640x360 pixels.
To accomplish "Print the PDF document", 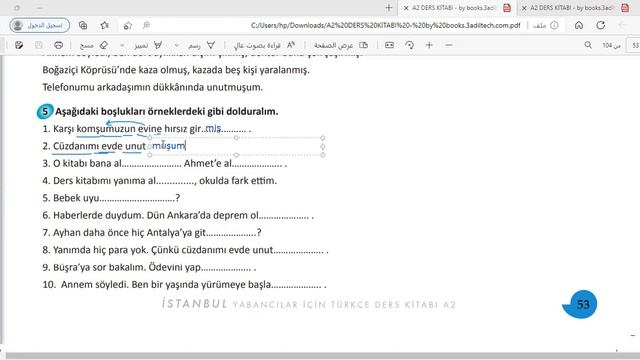I will click(58, 45).
